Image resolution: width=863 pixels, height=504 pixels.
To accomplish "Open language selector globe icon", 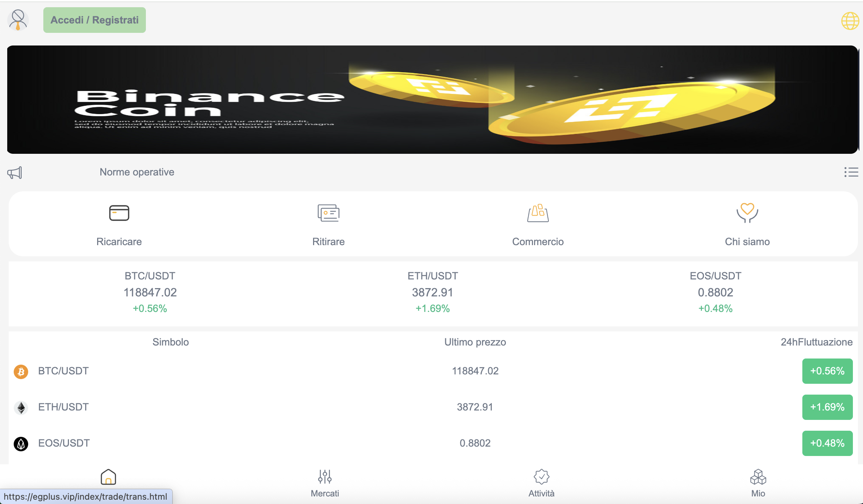I will pyautogui.click(x=850, y=21).
